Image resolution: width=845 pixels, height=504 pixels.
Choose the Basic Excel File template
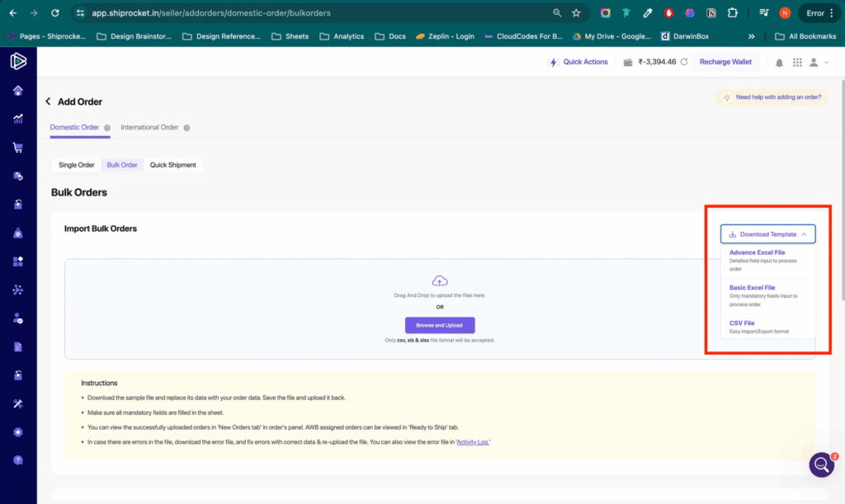click(752, 288)
